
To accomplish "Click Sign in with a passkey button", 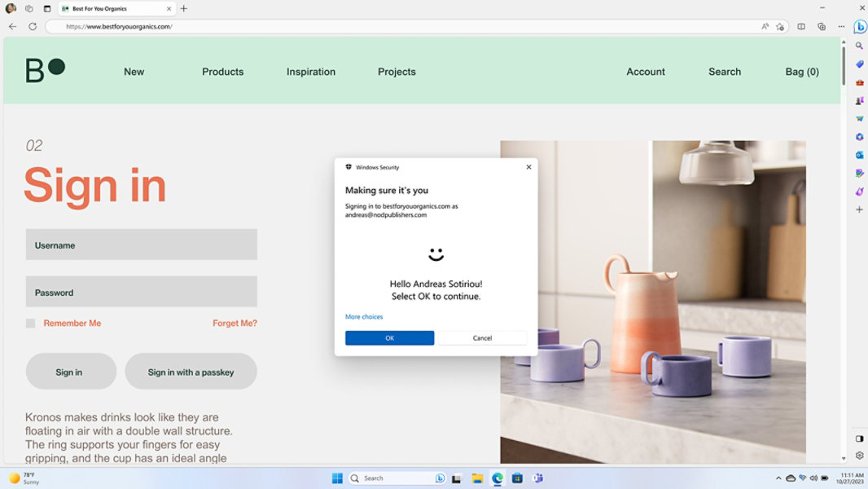I will 191,372.
